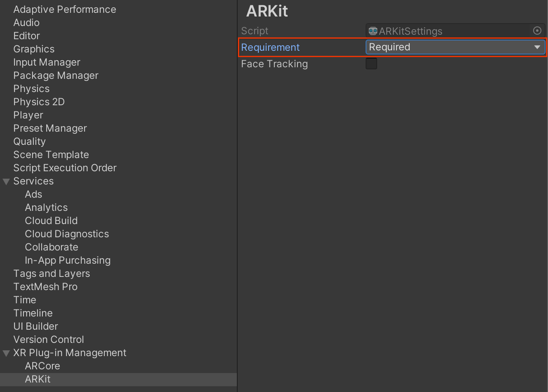
Task: Open the Quality settings category
Action: 29,142
